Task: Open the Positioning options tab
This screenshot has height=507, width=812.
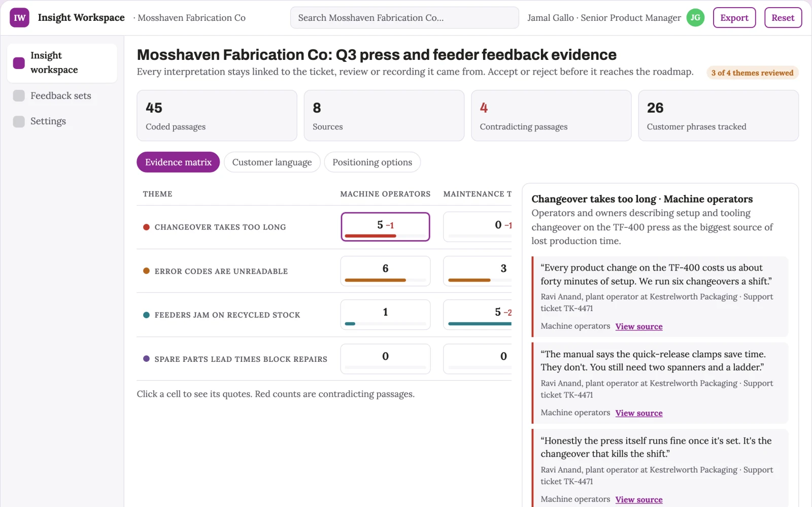Action: (x=373, y=162)
